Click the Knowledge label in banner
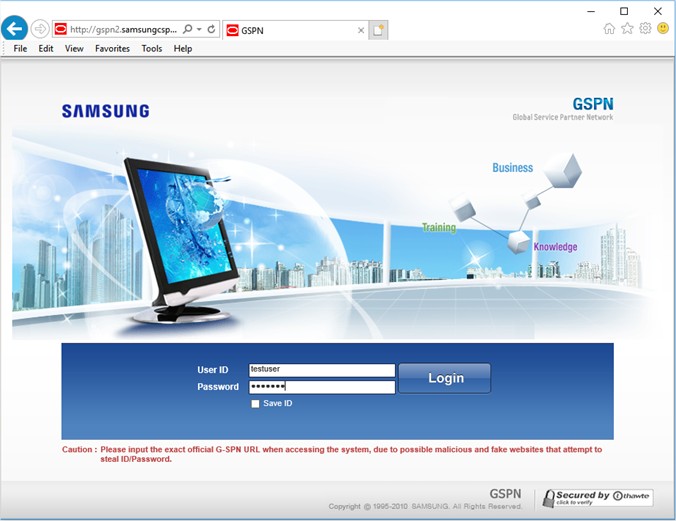The width and height of the screenshot is (676, 521). pos(555,247)
